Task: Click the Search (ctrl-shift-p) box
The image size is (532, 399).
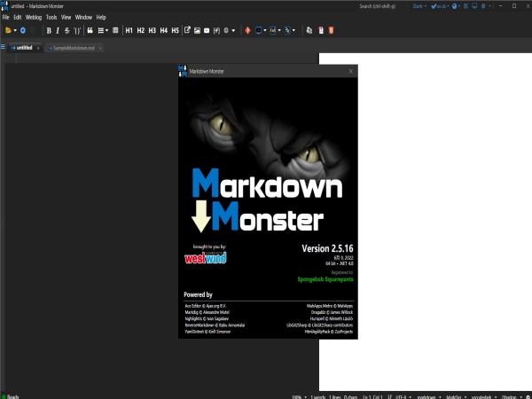Action: pos(378,6)
